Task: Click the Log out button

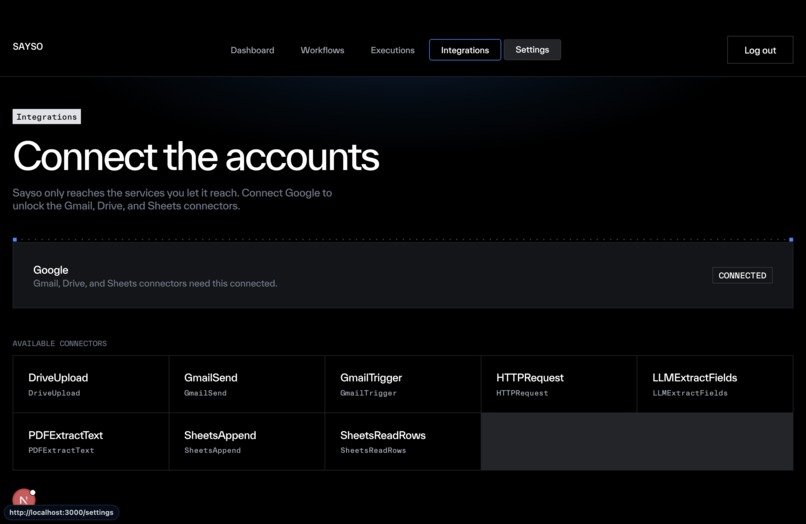Action: 760,50
